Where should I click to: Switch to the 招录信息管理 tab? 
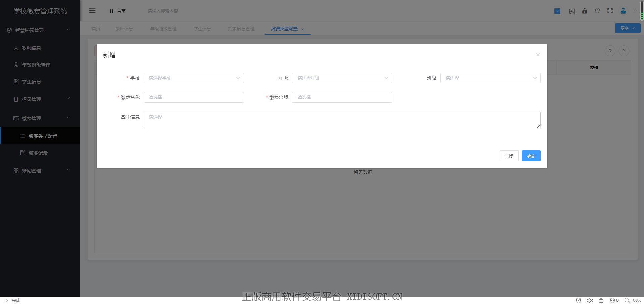[241, 29]
